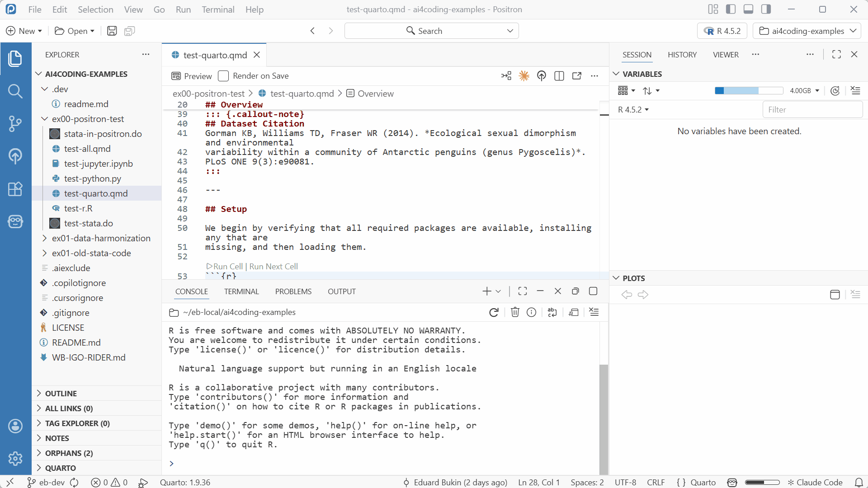The image size is (868, 488).
Task: Open the New file dropdown
Action: (x=24, y=31)
